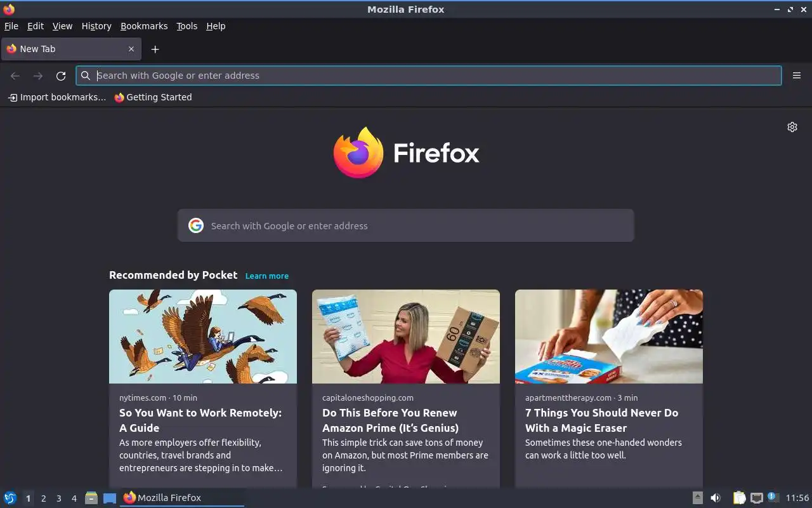Click the Forward navigation arrow
This screenshot has width=812, height=508.
click(38, 76)
